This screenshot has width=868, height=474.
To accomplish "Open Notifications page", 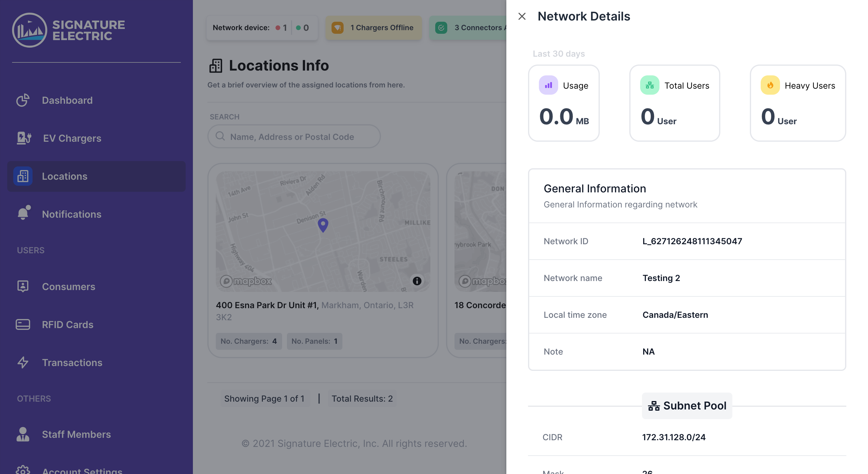I will [96, 214].
